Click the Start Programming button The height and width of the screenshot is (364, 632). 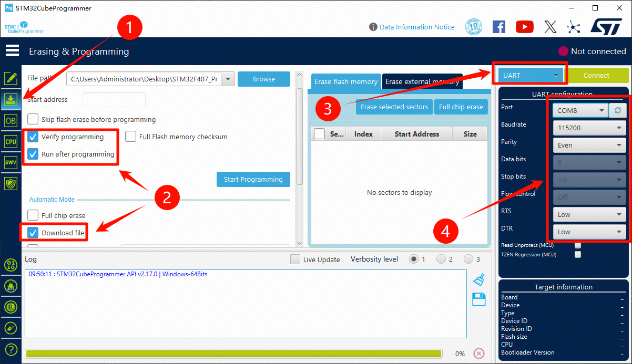pyautogui.click(x=253, y=179)
